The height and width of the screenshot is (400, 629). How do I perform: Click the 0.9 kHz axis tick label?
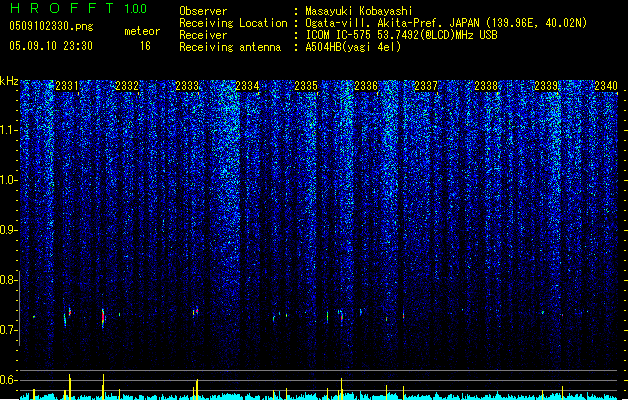tap(9, 230)
